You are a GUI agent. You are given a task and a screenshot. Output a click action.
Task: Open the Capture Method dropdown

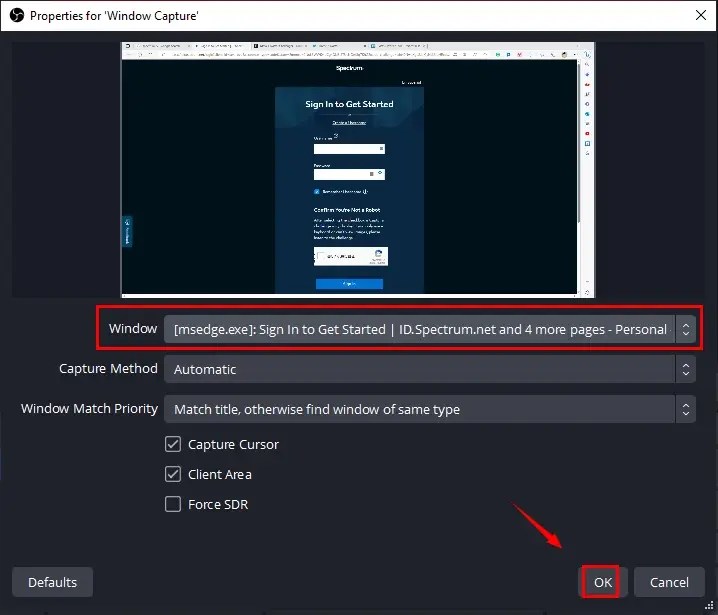tap(430, 369)
